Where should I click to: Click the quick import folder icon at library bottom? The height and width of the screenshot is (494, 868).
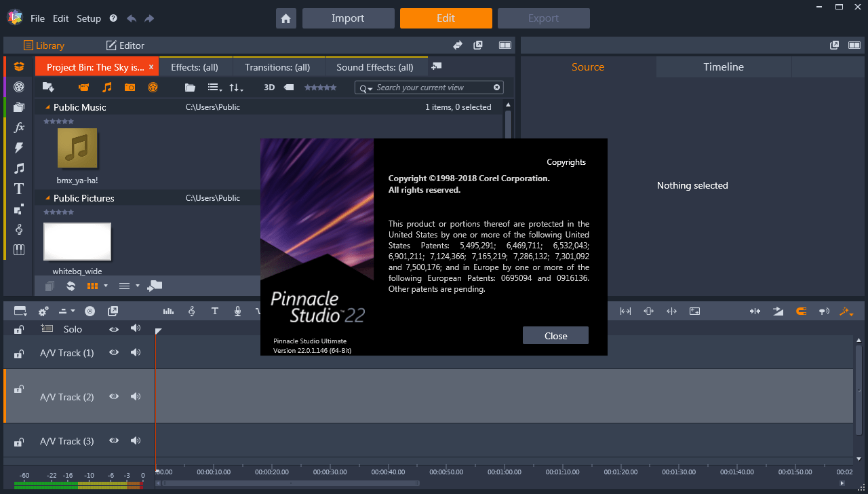click(155, 286)
